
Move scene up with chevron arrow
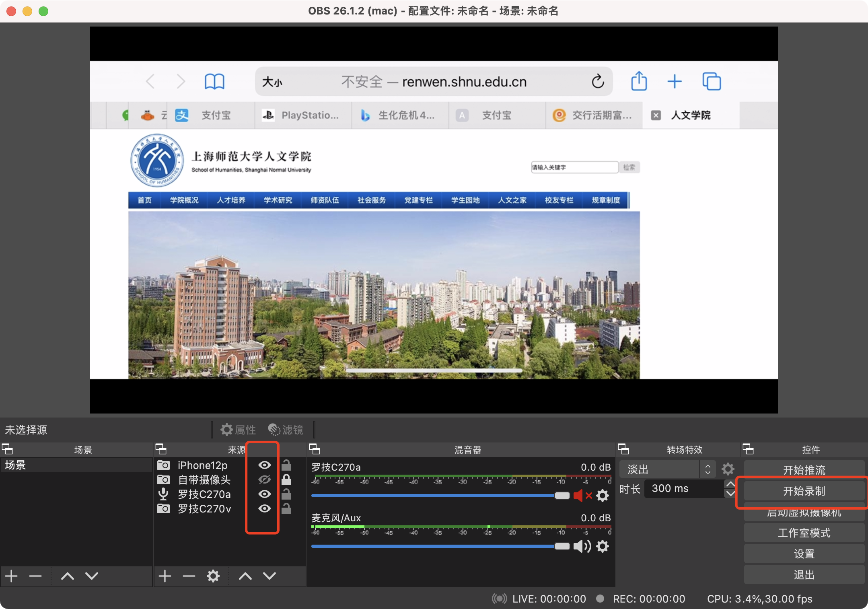coord(68,576)
